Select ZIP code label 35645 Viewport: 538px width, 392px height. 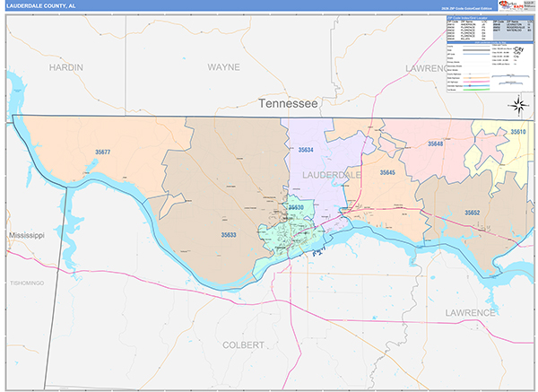[387, 172]
